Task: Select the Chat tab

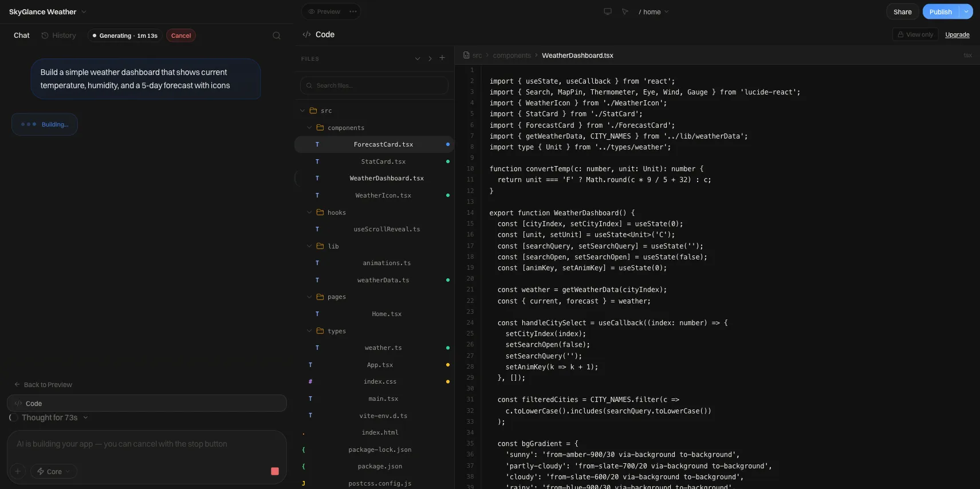Action: coord(21,36)
